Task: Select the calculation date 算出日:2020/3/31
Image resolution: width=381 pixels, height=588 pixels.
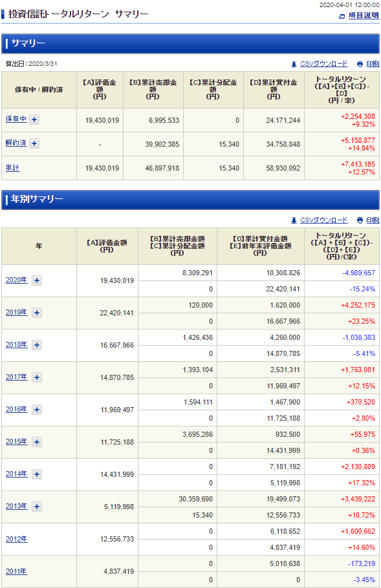Action: (31, 64)
